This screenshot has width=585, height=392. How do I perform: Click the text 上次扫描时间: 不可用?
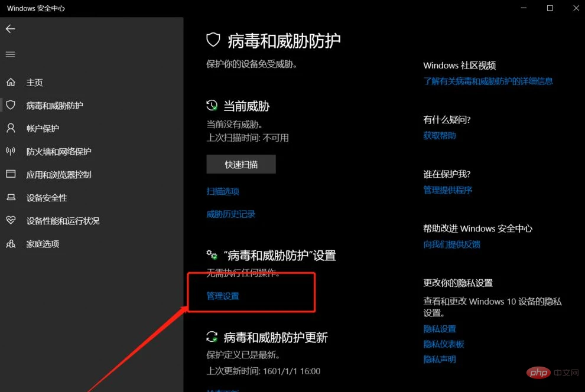(x=248, y=138)
